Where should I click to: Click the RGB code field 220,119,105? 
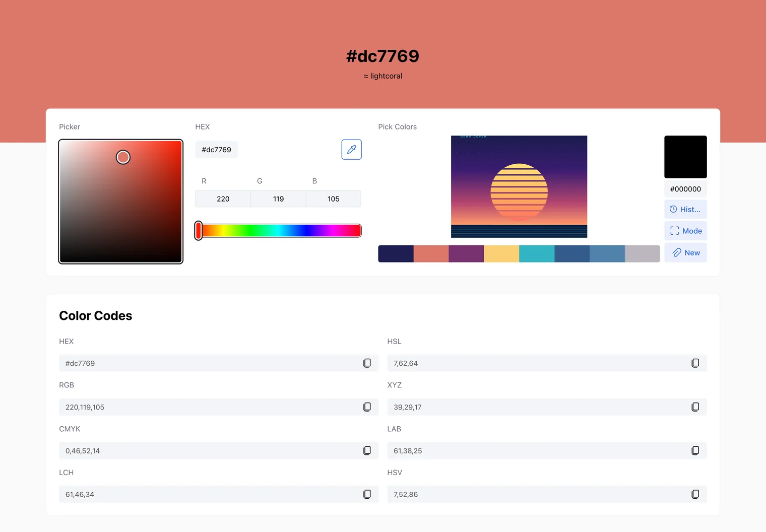click(219, 407)
